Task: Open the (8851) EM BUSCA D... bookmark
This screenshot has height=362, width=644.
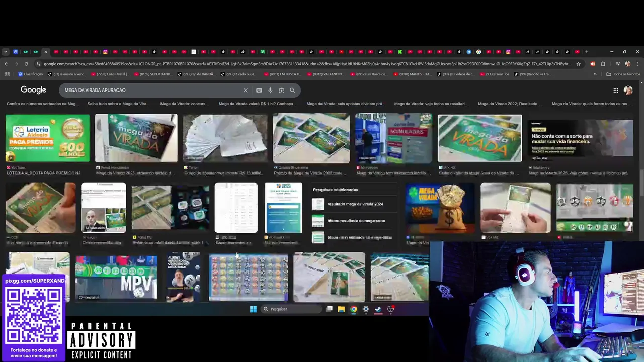Action: coord(283,74)
